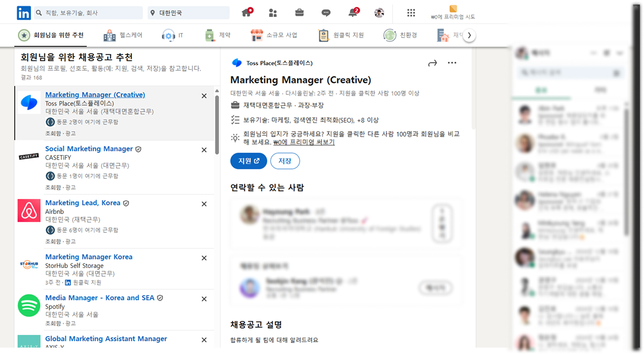This screenshot has height=354, width=644.
Task: Click alumni icon beside 동문 6명이 여기에 근무함
Action: coord(50,230)
